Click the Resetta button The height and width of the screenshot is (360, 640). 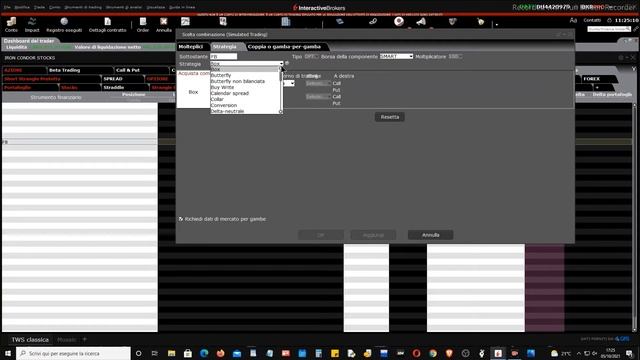coord(390,117)
